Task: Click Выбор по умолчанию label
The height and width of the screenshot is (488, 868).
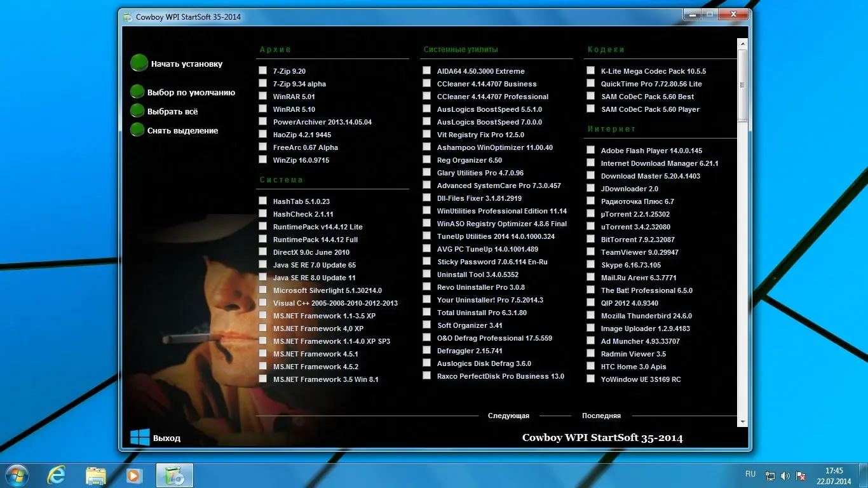Action: click(x=191, y=93)
